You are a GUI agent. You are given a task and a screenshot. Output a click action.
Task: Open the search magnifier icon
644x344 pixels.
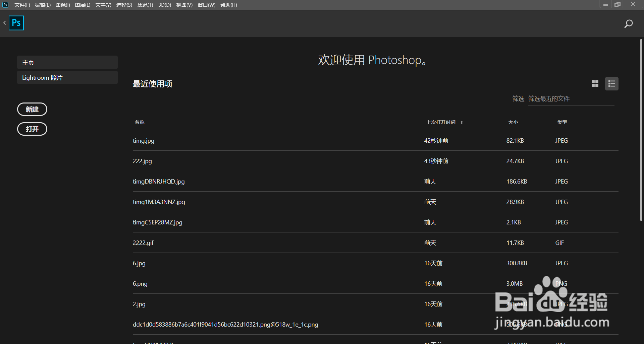pos(628,23)
